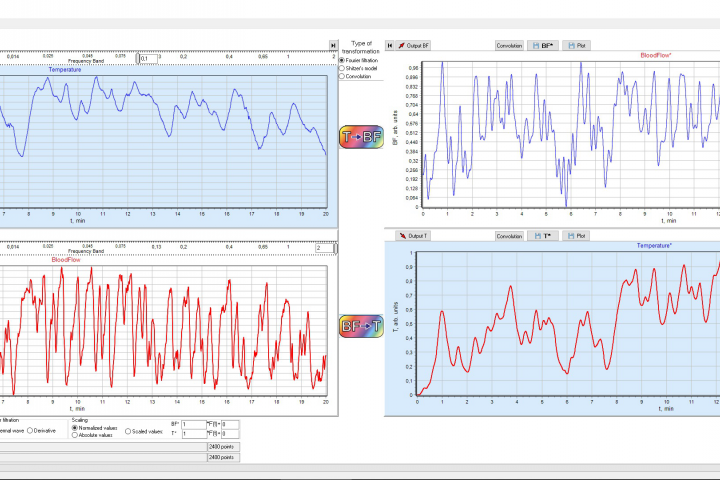Save BF* data with the BF* button
The height and width of the screenshot is (480, 720).
click(x=543, y=45)
